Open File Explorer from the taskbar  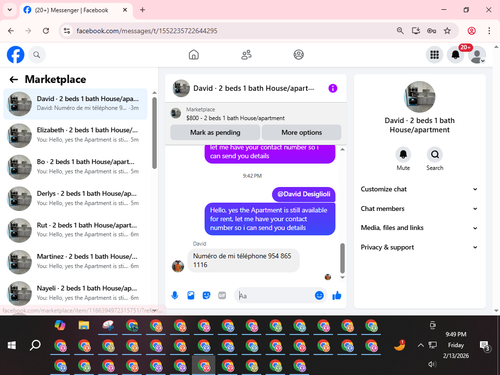pos(84,325)
